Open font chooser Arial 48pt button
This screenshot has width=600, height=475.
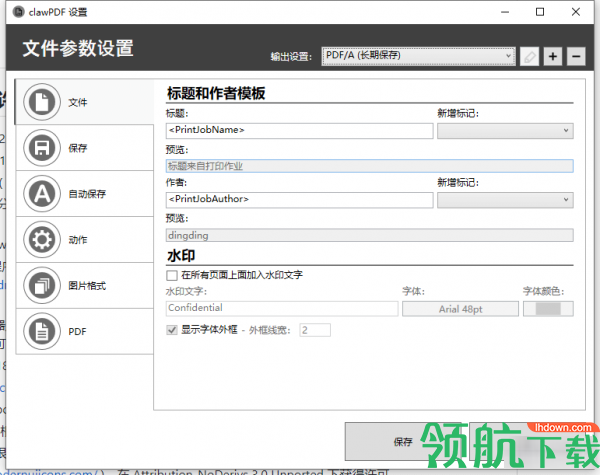460,309
